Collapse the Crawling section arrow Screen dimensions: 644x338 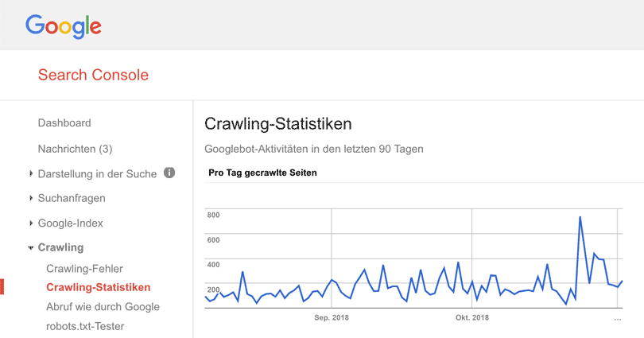click(x=30, y=247)
